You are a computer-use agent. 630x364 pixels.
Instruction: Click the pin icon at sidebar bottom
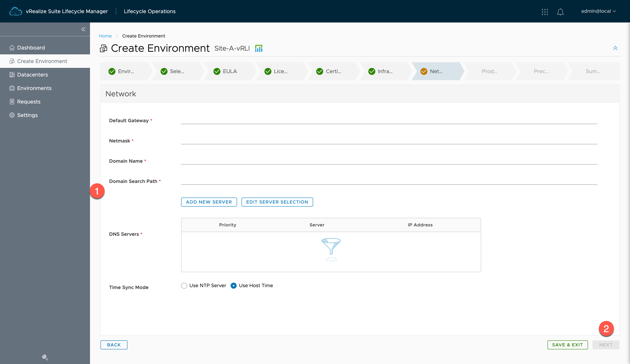coord(45,357)
